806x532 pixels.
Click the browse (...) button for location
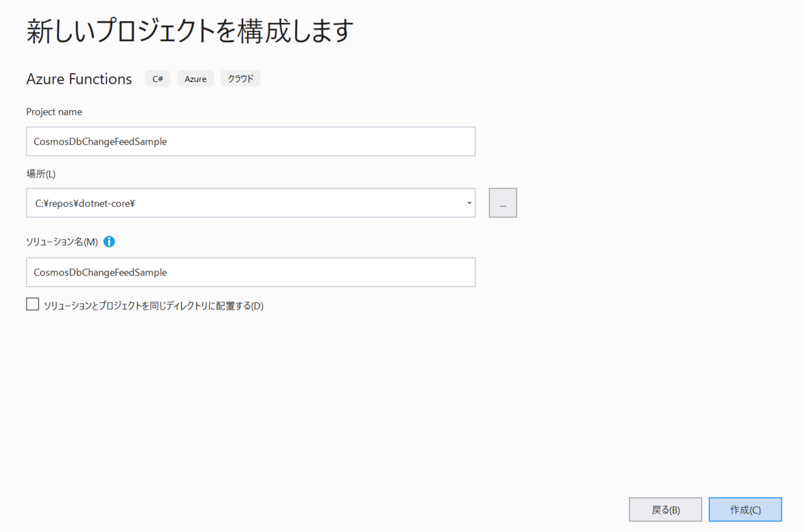502,203
